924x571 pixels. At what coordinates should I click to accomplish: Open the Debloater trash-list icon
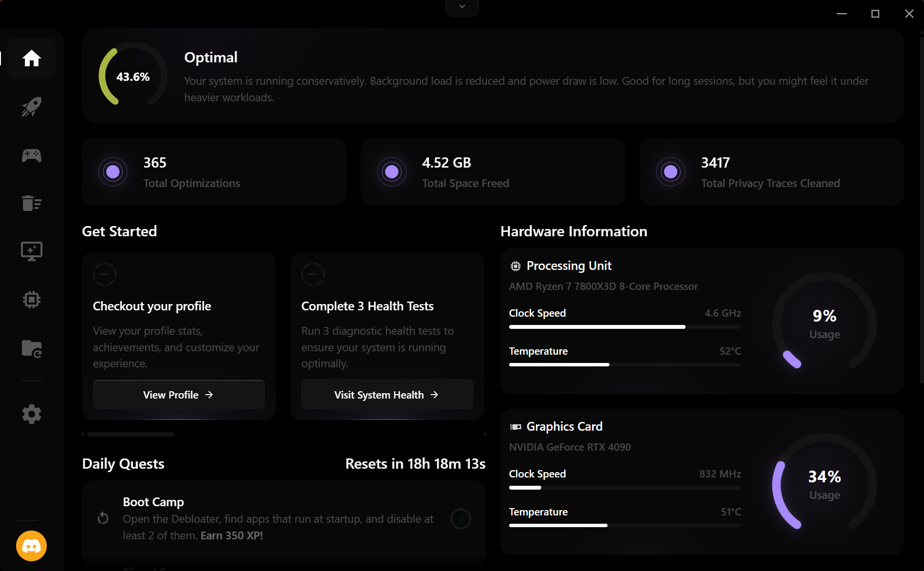point(32,203)
